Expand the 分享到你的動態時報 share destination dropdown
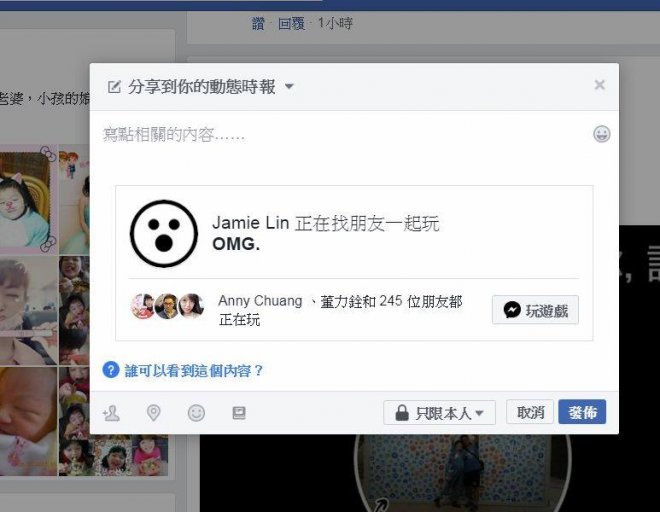Image resolution: width=660 pixels, height=512 pixels. (201, 87)
